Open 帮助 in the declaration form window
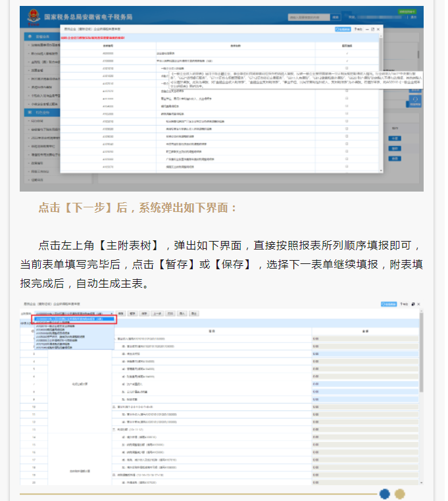 coord(404,304)
